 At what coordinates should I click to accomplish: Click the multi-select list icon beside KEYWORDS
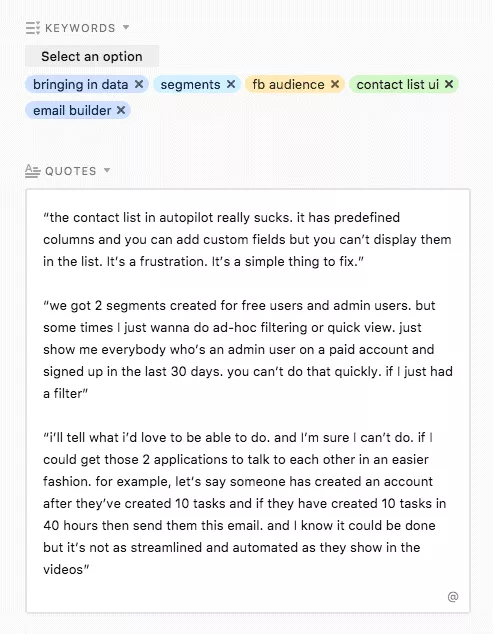point(33,28)
